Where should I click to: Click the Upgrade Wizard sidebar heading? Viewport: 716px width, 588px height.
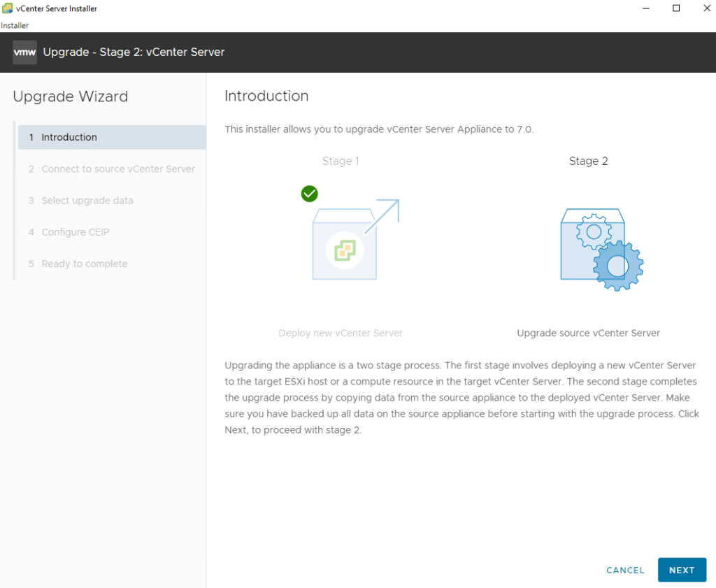[71, 96]
